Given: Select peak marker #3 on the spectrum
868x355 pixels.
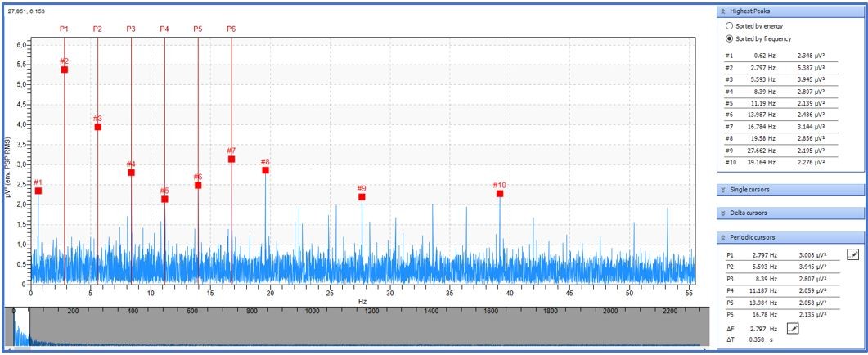Looking at the screenshot, I should [97, 127].
